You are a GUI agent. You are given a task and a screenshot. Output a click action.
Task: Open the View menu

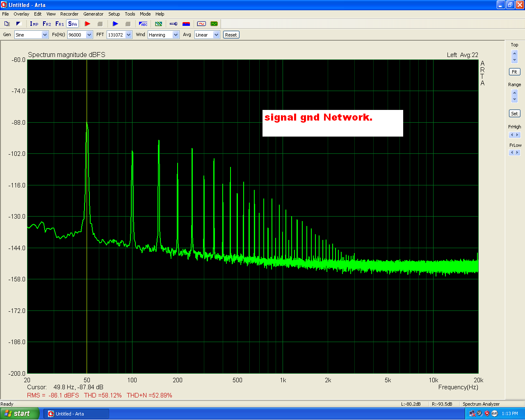pos(51,14)
